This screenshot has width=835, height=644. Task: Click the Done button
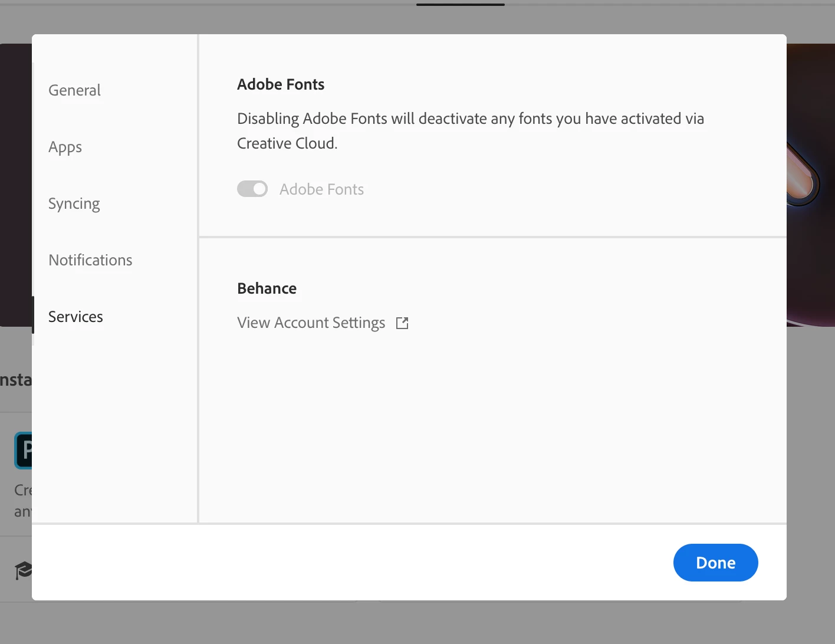(715, 563)
